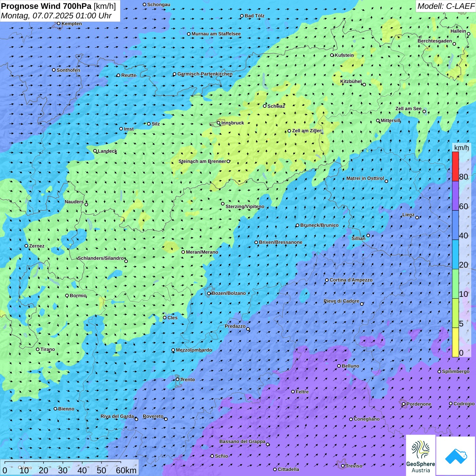Click the 'Pieve di Cadore' label
The image size is (476, 476).
click(341, 301)
